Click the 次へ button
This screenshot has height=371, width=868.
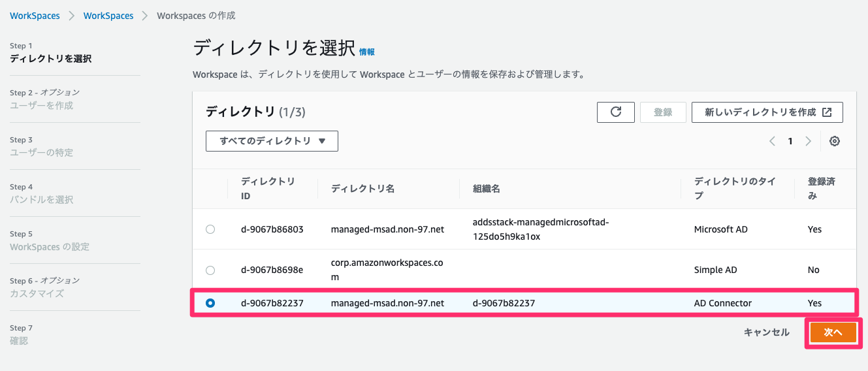[833, 332]
